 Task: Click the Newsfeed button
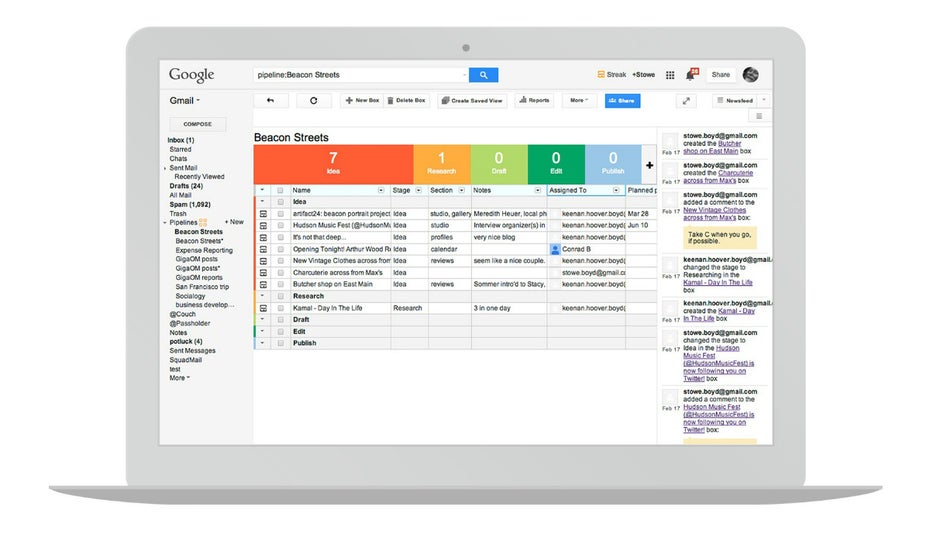point(735,101)
